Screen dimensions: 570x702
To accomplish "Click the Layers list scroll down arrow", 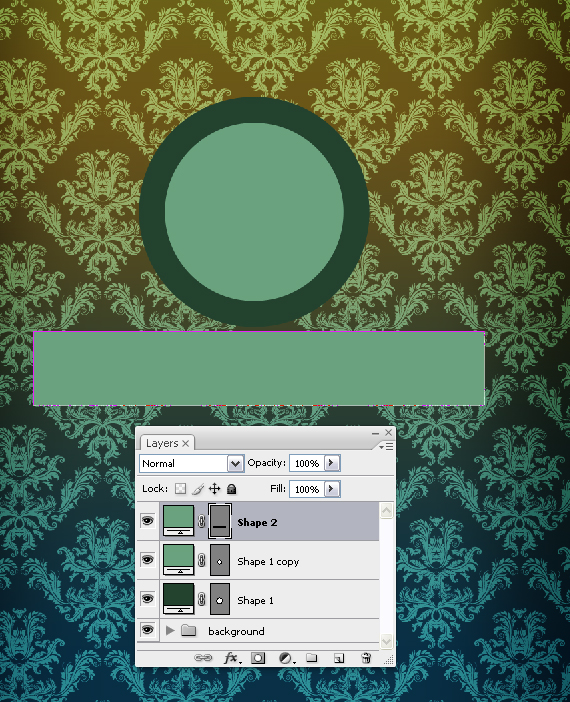I will (x=386, y=641).
